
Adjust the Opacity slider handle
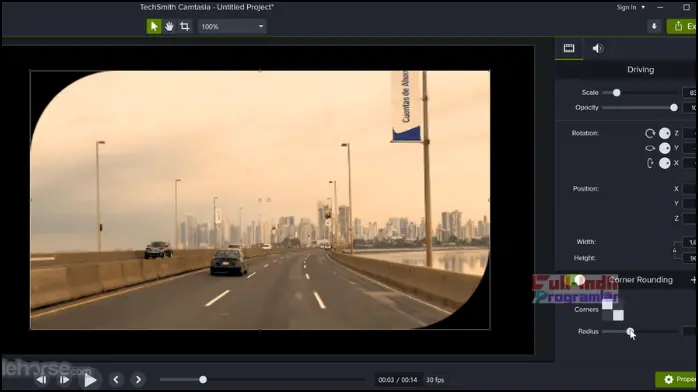coord(674,108)
